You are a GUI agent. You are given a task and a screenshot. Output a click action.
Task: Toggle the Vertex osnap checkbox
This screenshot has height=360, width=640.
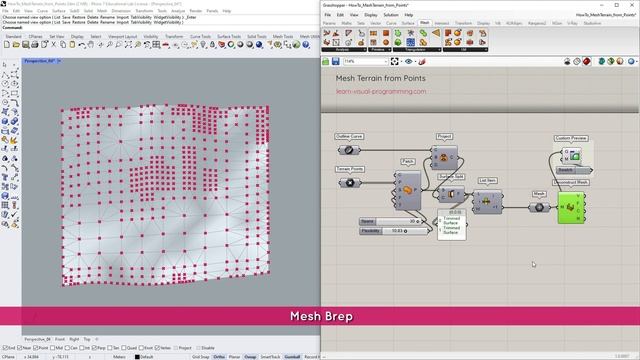click(157, 348)
